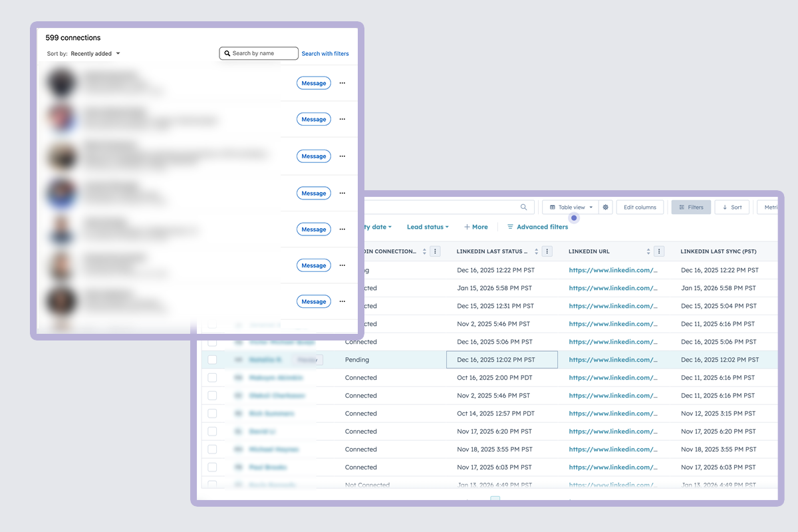Check the checkbox on the Pending connection row
Image resolution: width=798 pixels, height=532 pixels.
click(212, 359)
